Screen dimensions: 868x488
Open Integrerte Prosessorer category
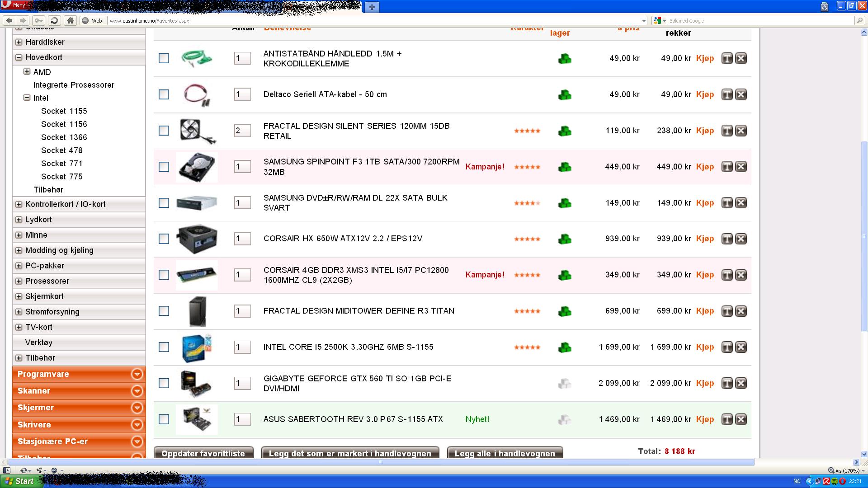pos(74,85)
